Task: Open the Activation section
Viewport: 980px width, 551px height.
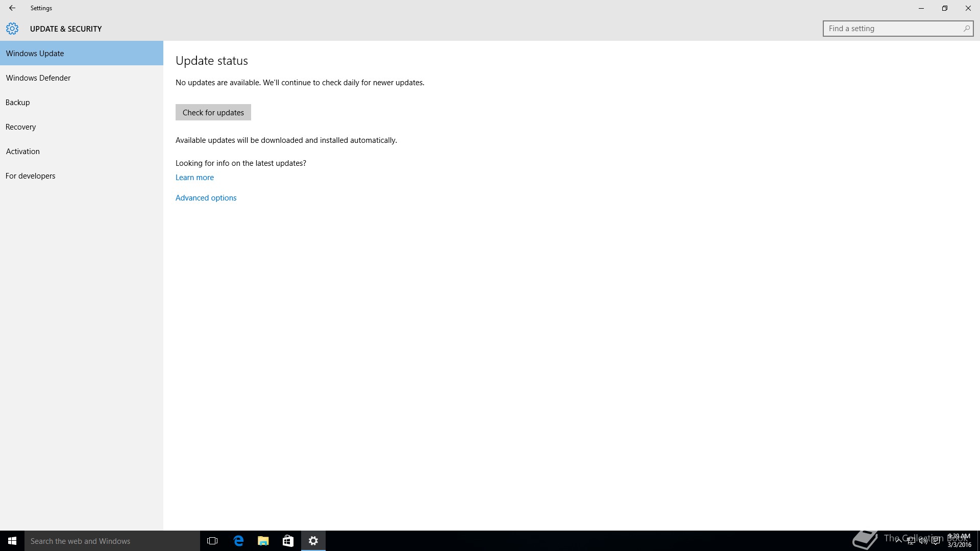Action: tap(82, 151)
